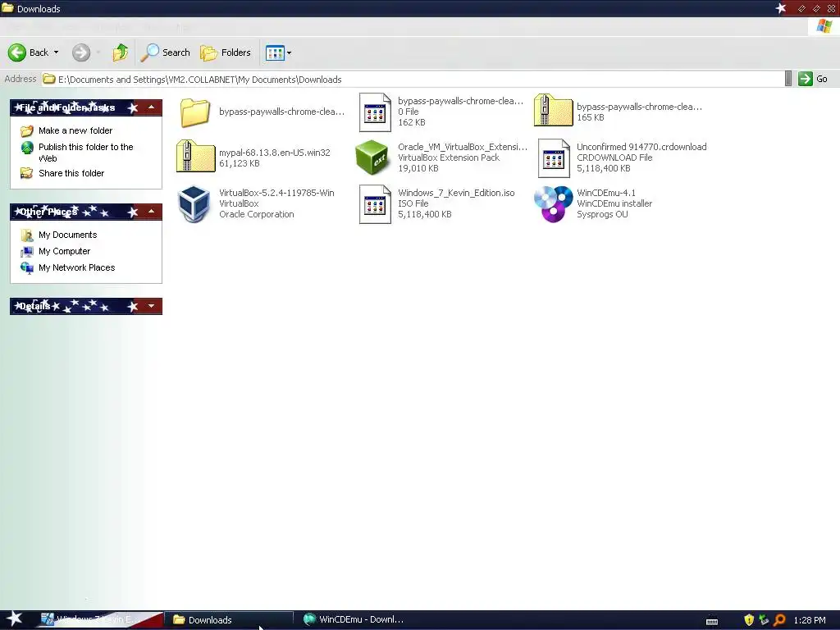The image size is (840, 630).
Task: Select the Oracle VirtualBox Extension Pack icon
Action: (372, 157)
